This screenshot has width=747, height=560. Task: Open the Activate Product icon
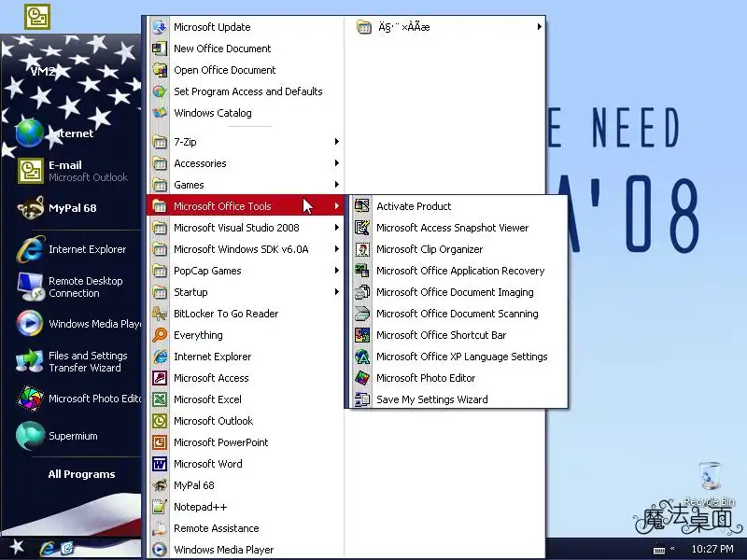tap(362, 206)
